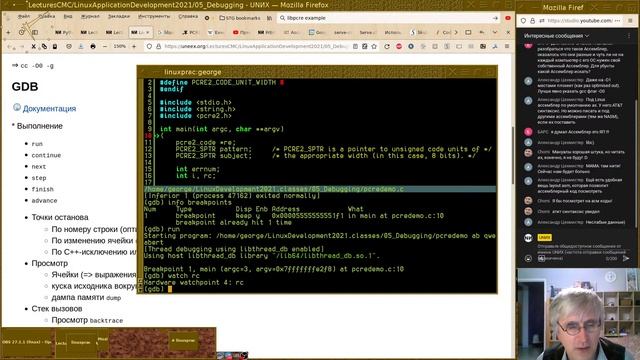Open the Закладки menu

tap(119, 16)
